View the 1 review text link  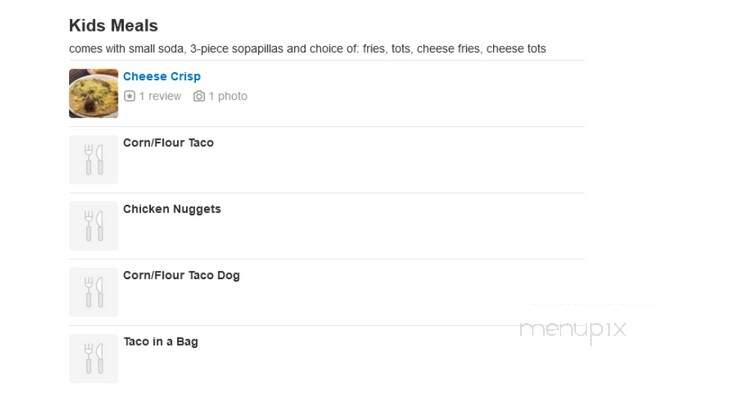pos(160,96)
